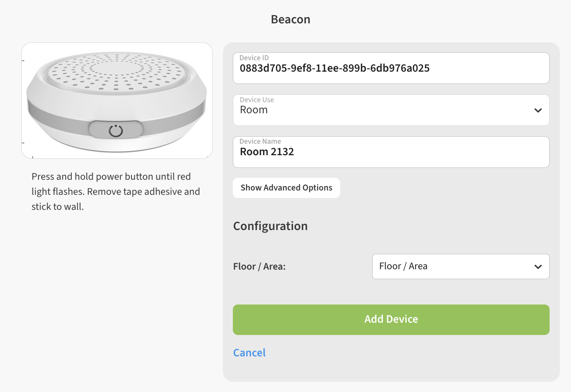Open the Device Use dropdown showing Room
Viewport: 571px width, 392px height.
[380, 110]
